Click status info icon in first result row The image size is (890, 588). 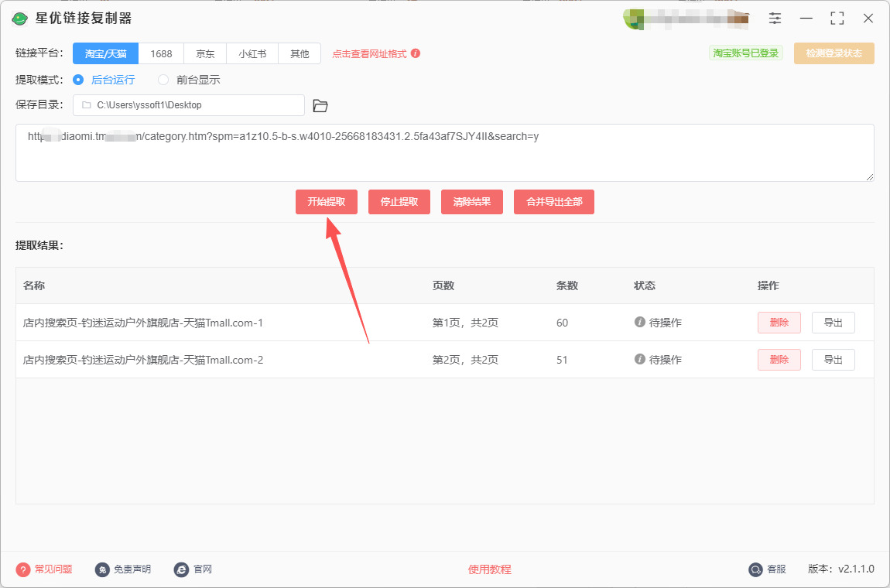pyautogui.click(x=640, y=323)
